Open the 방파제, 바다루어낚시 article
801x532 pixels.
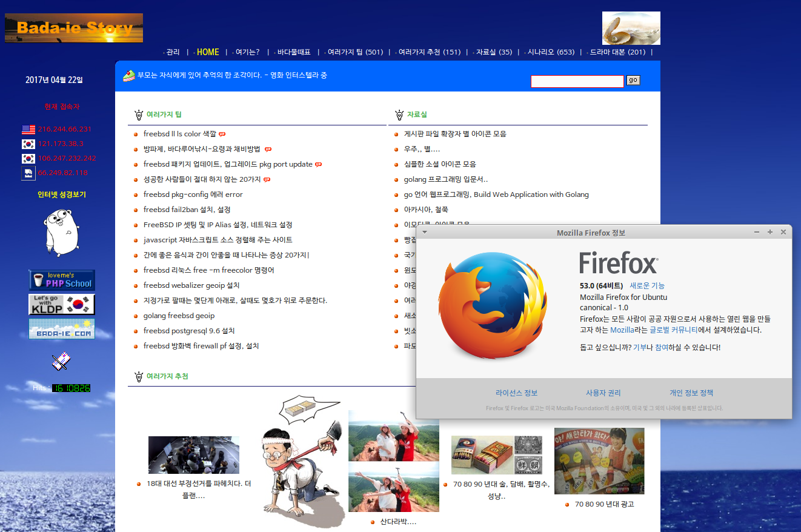pos(202,149)
